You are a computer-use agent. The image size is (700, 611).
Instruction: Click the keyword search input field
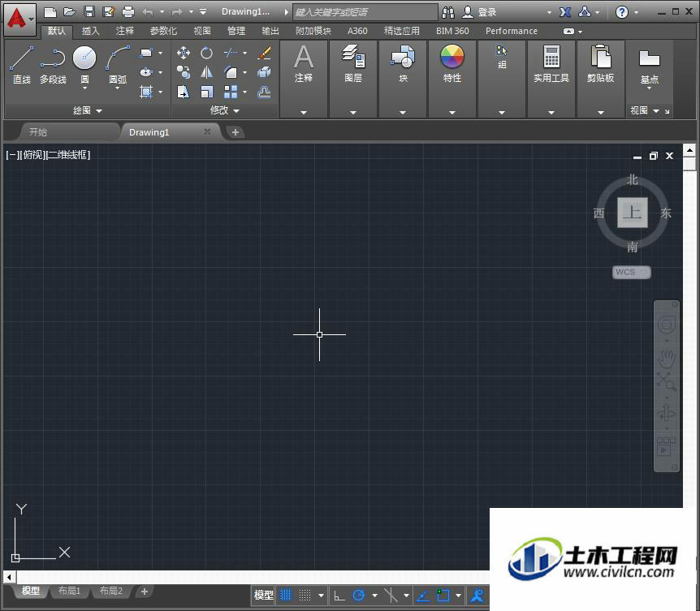point(365,12)
